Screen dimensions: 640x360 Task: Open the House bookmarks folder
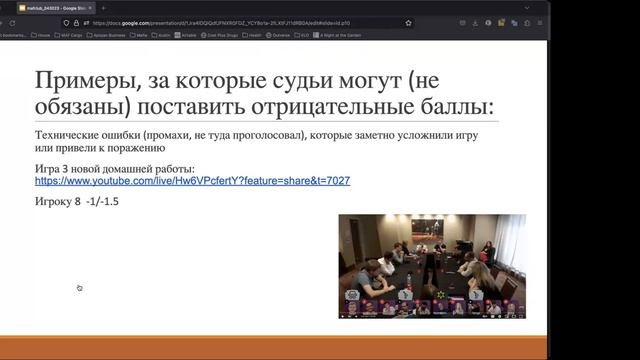pos(41,35)
